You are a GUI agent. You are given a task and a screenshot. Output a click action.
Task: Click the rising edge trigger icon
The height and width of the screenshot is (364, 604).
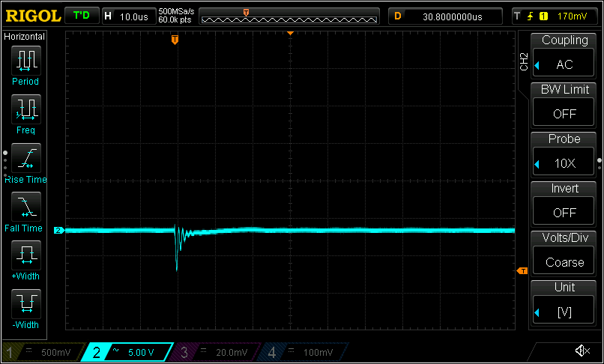click(x=530, y=16)
